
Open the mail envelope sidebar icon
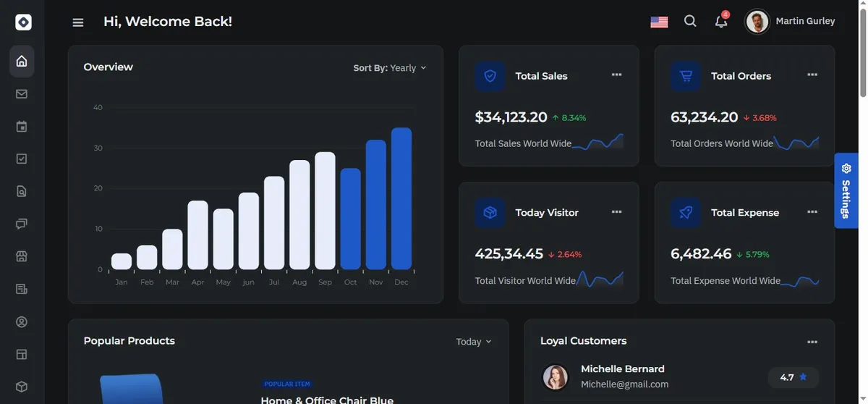pos(22,94)
